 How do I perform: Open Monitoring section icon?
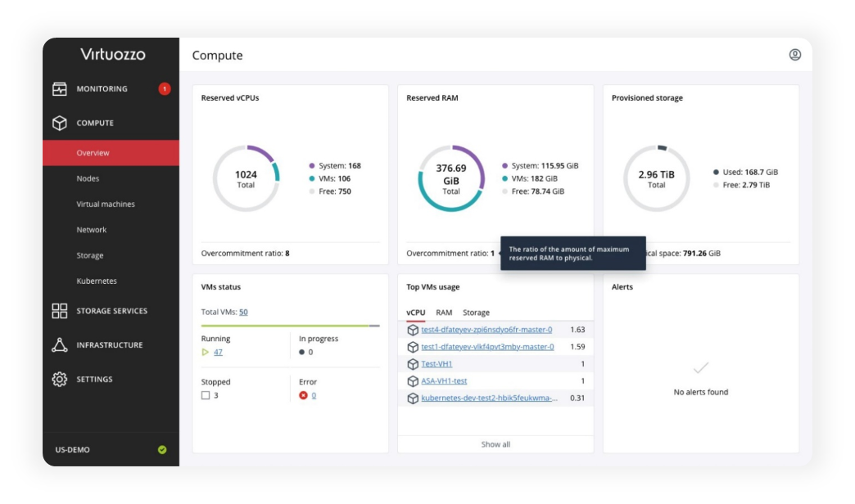tap(60, 89)
